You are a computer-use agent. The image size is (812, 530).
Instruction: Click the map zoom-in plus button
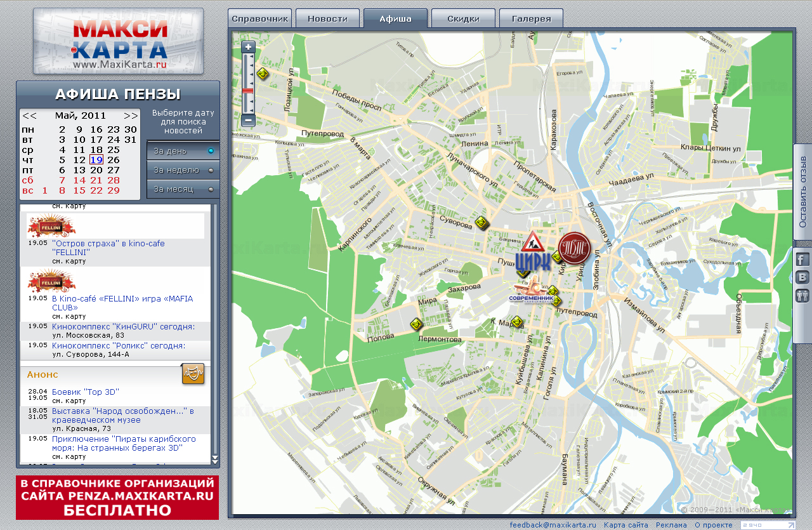click(248, 47)
